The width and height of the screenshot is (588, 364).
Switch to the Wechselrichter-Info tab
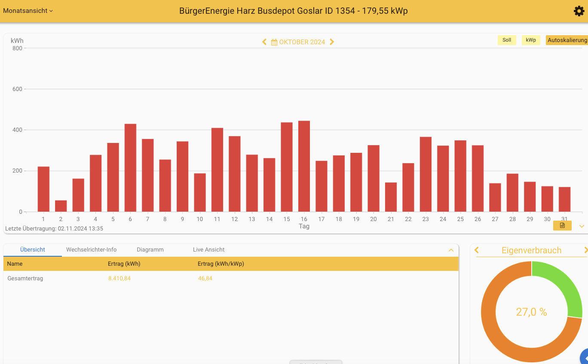(x=91, y=249)
